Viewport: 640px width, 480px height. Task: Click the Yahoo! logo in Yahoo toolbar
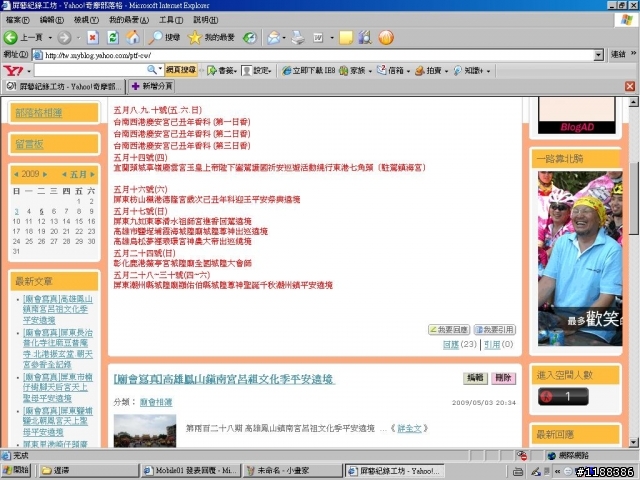coord(14,71)
